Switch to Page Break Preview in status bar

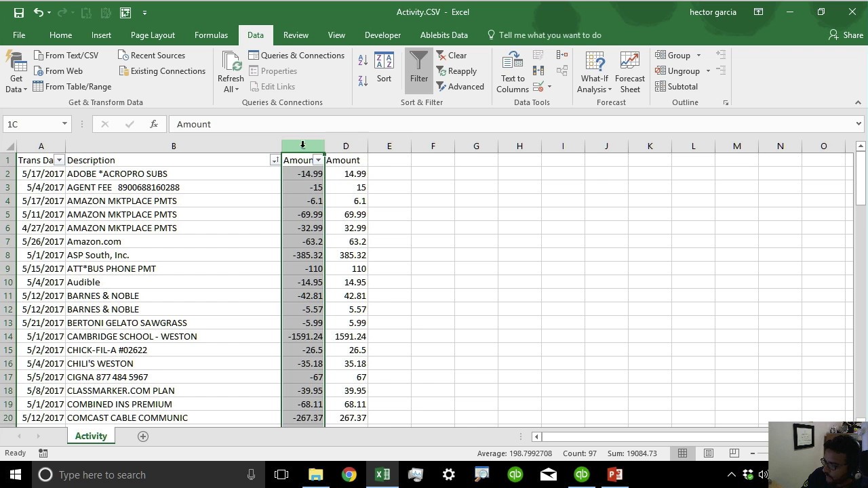tap(734, 453)
